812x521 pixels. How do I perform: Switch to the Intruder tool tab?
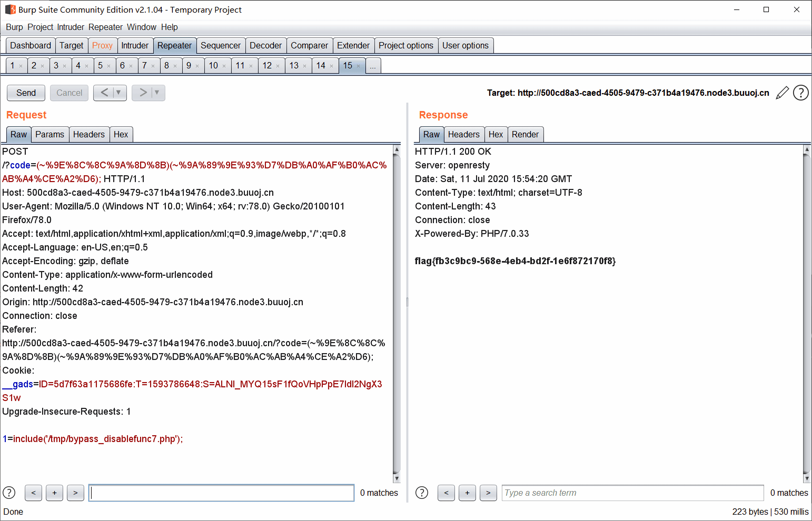click(135, 45)
